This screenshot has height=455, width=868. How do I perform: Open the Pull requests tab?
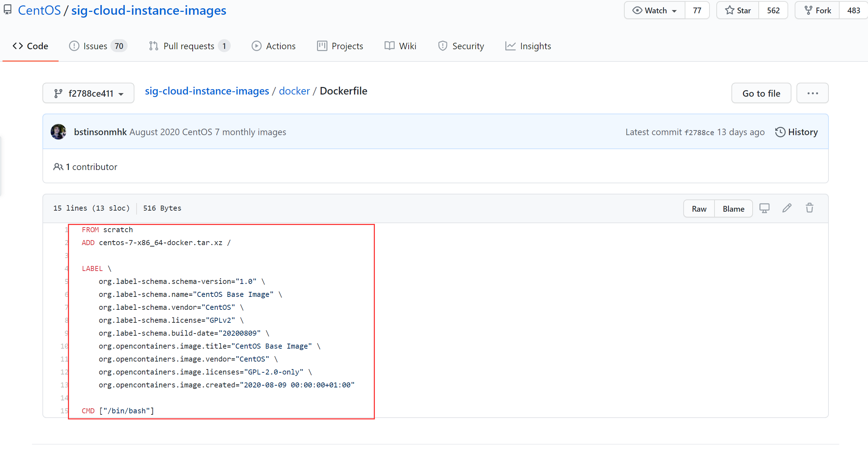pos(189,46)
